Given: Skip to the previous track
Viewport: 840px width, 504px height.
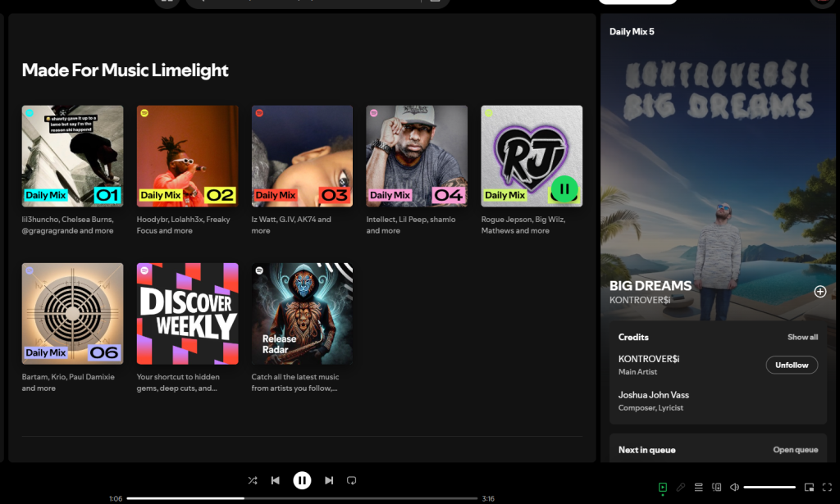Looking at the screenshot, I should pyautogui.click(x=276, y=480).
